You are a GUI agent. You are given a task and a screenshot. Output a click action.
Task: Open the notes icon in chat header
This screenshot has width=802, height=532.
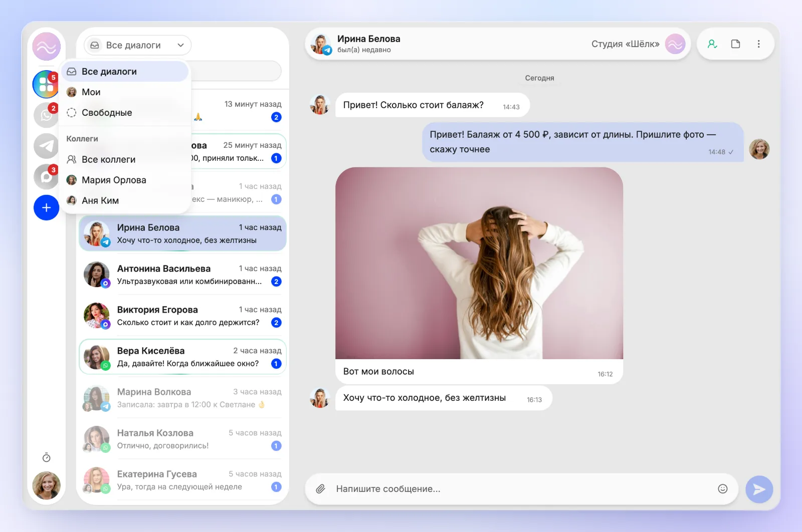pos(735,44)
